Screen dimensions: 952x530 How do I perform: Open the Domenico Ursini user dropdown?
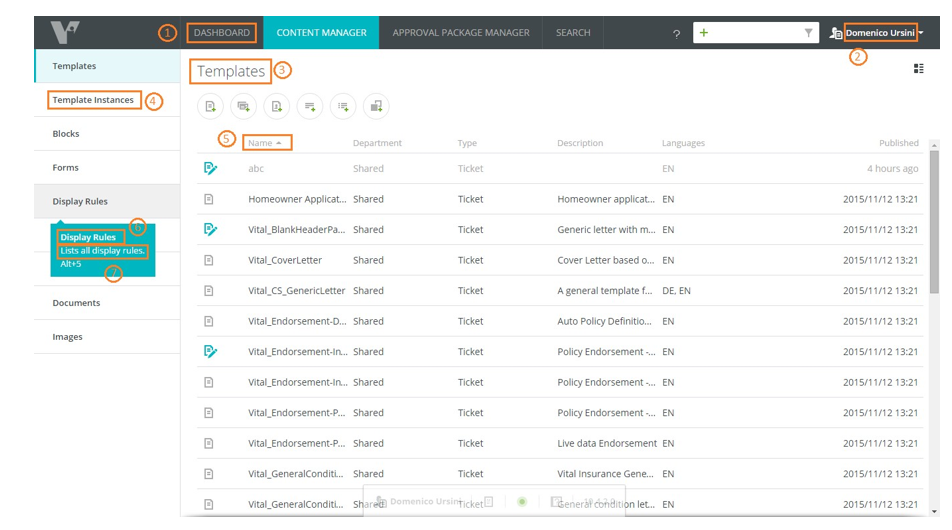[884, 33]
